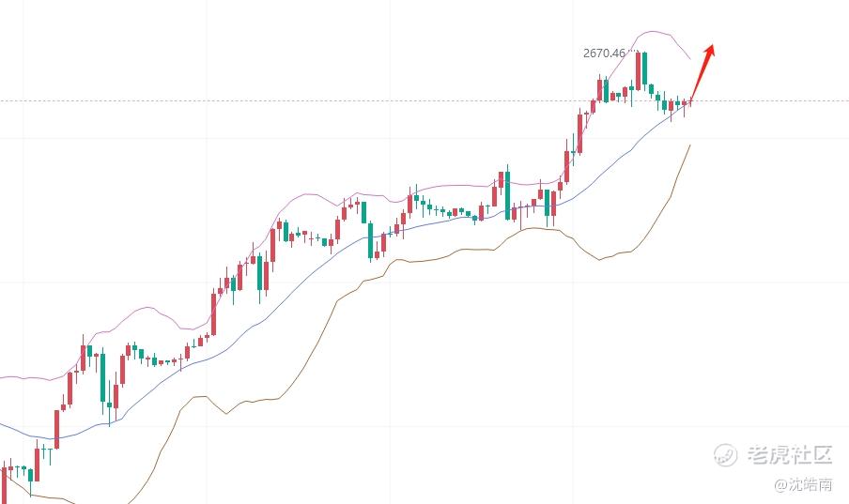Click the peak of the pink band above 2670.46
Viewport: 849px width, 504px height.
[654, 31]
